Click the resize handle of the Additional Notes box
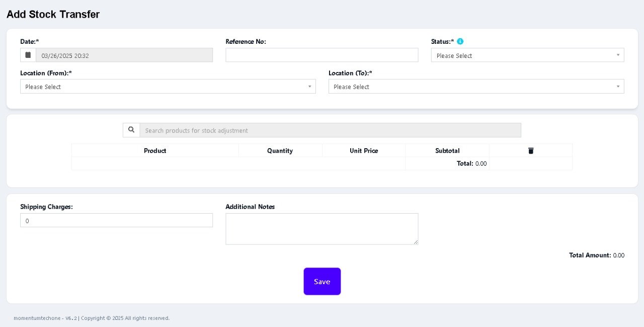 point(416,242)
